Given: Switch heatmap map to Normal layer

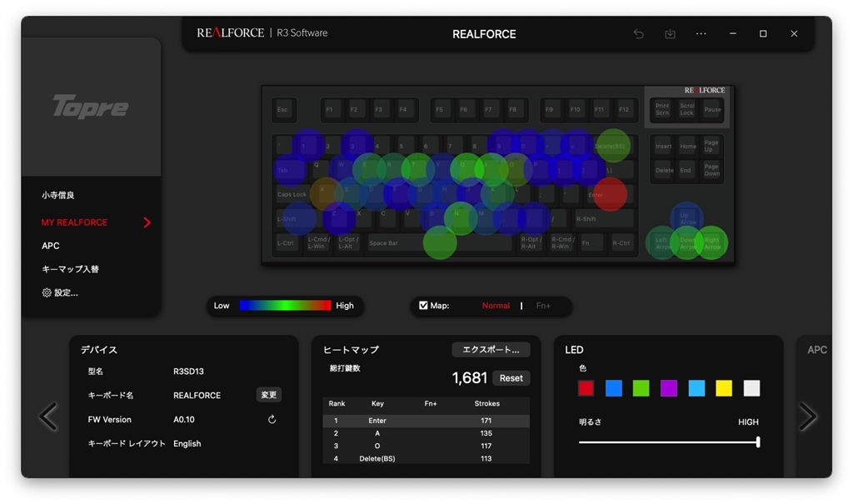Looking at the screenshot, I should coord(496,306).
